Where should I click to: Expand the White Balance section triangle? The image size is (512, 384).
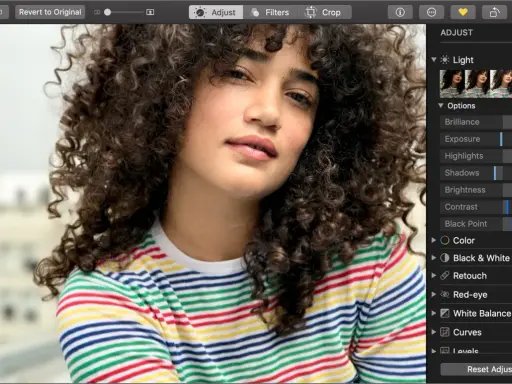click(x=434, y=313)
